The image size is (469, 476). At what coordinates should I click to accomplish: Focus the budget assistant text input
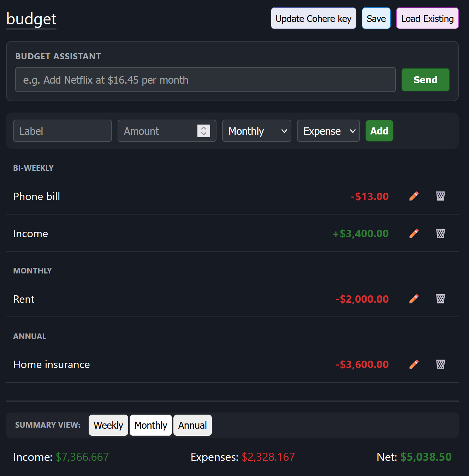click(x=206, y=80)
